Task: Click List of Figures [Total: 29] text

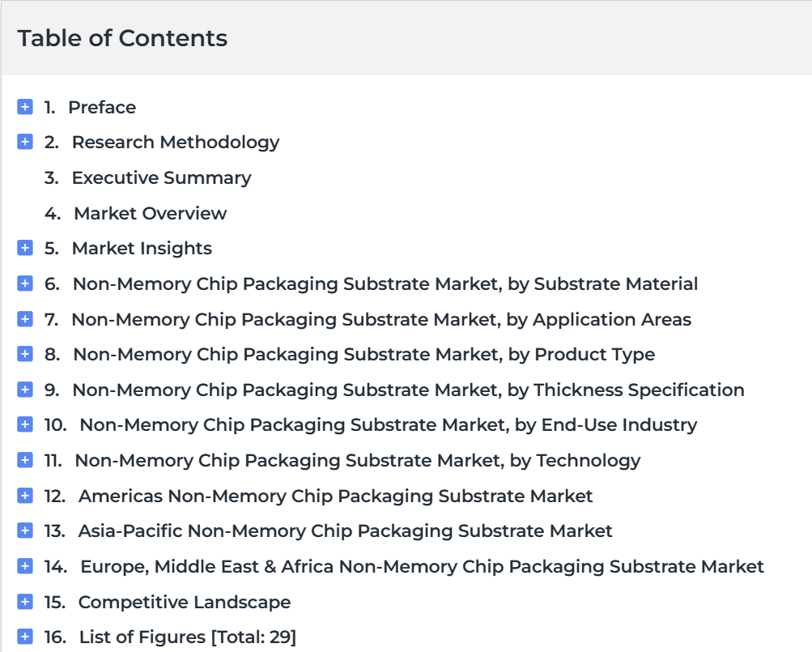Action: (188, 637)
